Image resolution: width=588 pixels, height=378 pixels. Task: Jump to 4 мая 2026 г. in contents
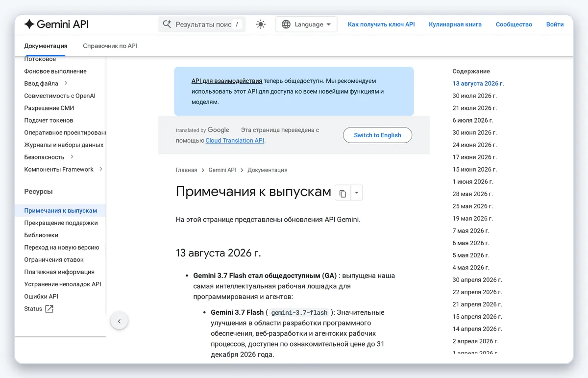coord(471,267)
